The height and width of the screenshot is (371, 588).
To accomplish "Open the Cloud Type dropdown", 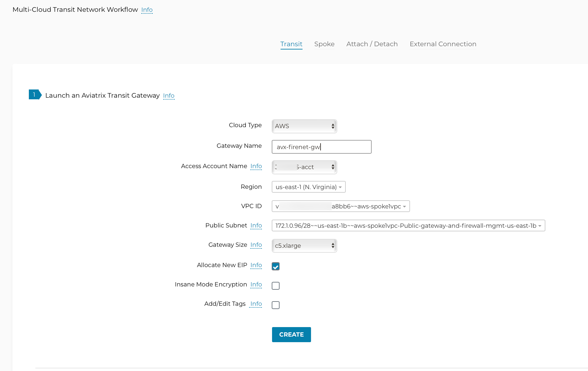I will click(x=304, y=126).
